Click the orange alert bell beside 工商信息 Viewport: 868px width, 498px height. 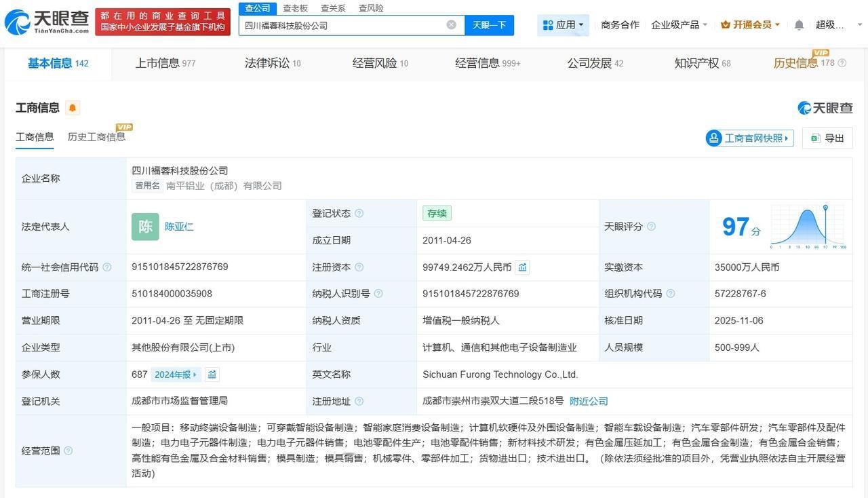pos(73,108)
